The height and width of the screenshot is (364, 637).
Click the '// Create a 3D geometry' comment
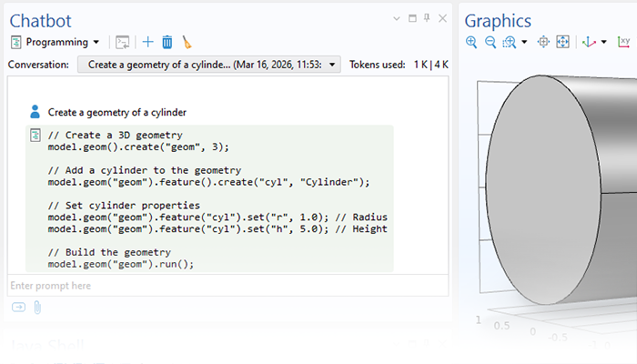(116, 136)
